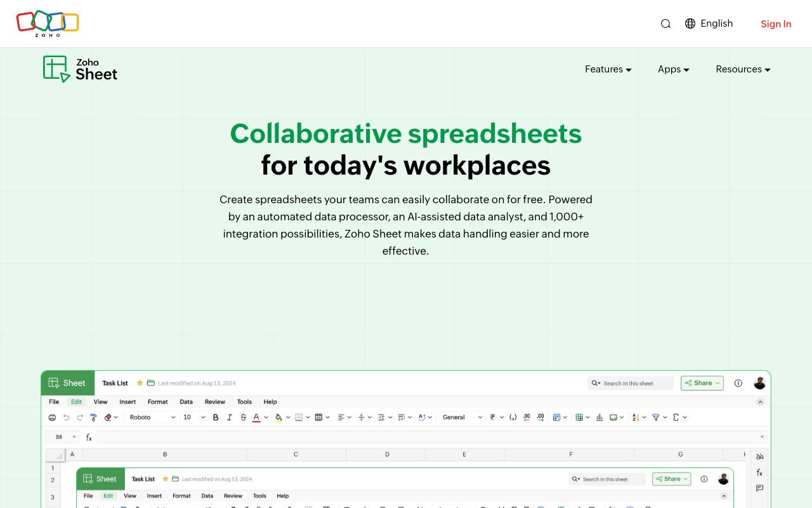
Task: Open the General number format dropdown
Action: (462, 417)
